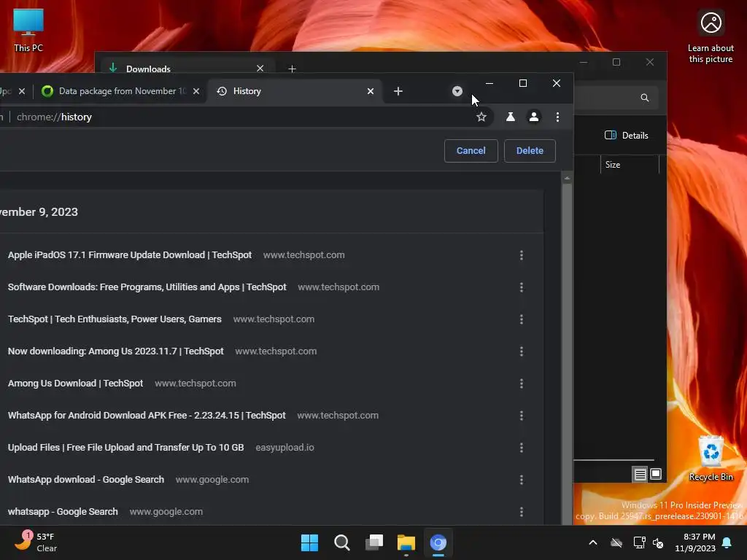
Task: Switch File Explorer to large thumbnails view
Action: click(656, 474)
